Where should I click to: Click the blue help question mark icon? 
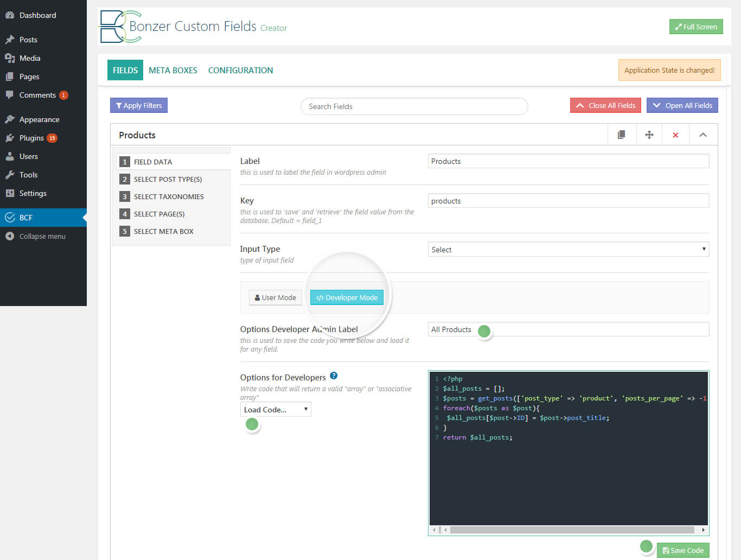pyautogui.click(x=334, y=376)
